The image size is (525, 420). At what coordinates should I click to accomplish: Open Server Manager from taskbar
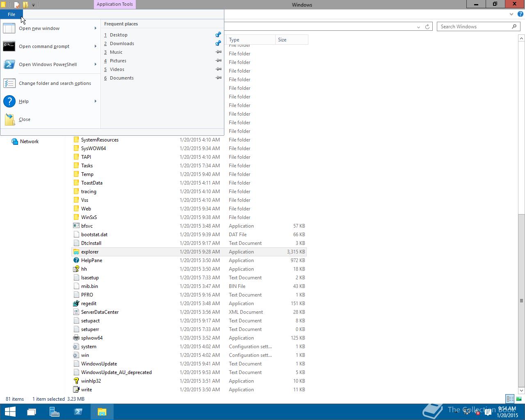pyautogui.click(x=55, y=412)
